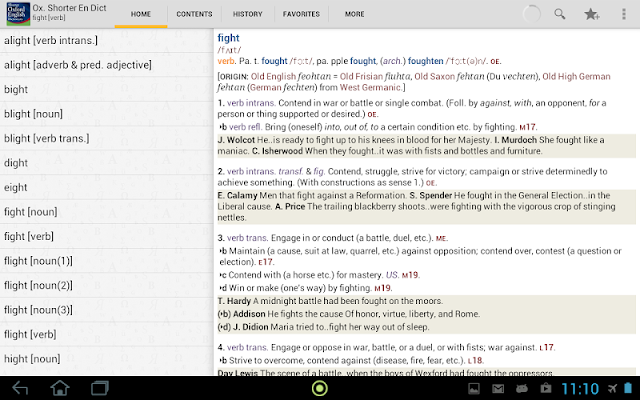Select the 'blight [verb trans.]' entry
This screenshot has height=400, width=640.
[107, 138]
